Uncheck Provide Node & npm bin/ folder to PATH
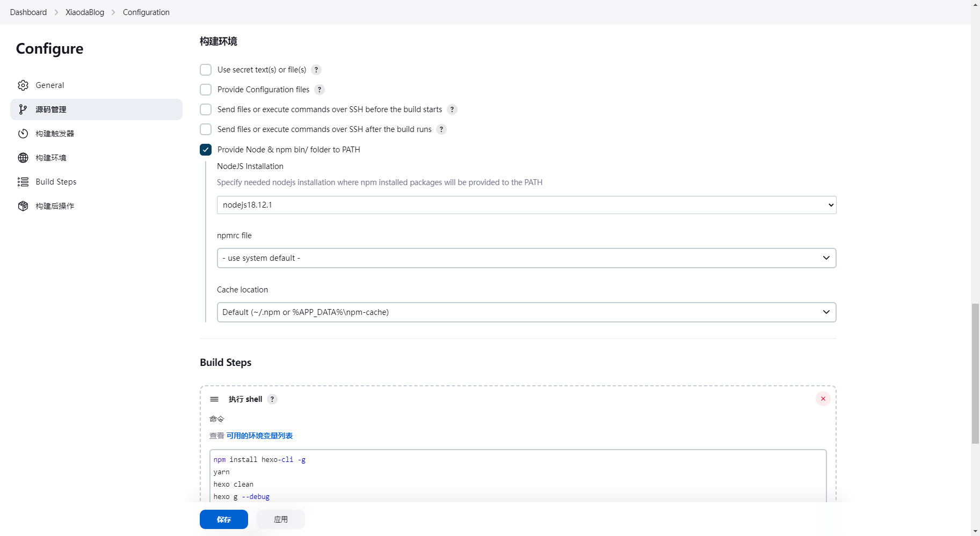The width and height of the screenshot is (980, 536). (206, 150)
